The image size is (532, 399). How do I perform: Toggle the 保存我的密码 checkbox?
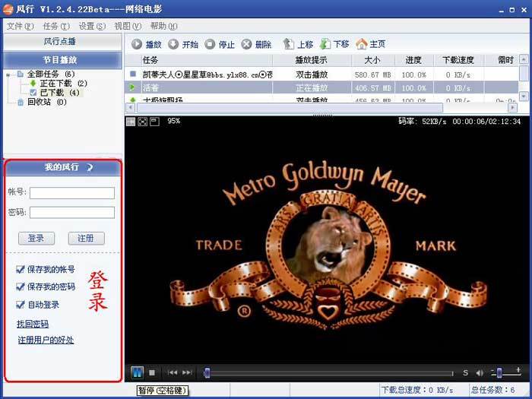[x=21, y=287]
